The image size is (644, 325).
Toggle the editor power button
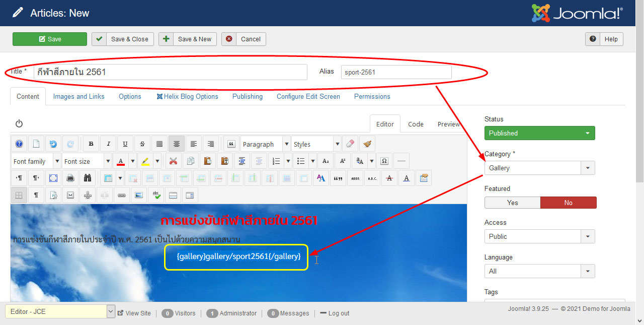click(19, 123)
